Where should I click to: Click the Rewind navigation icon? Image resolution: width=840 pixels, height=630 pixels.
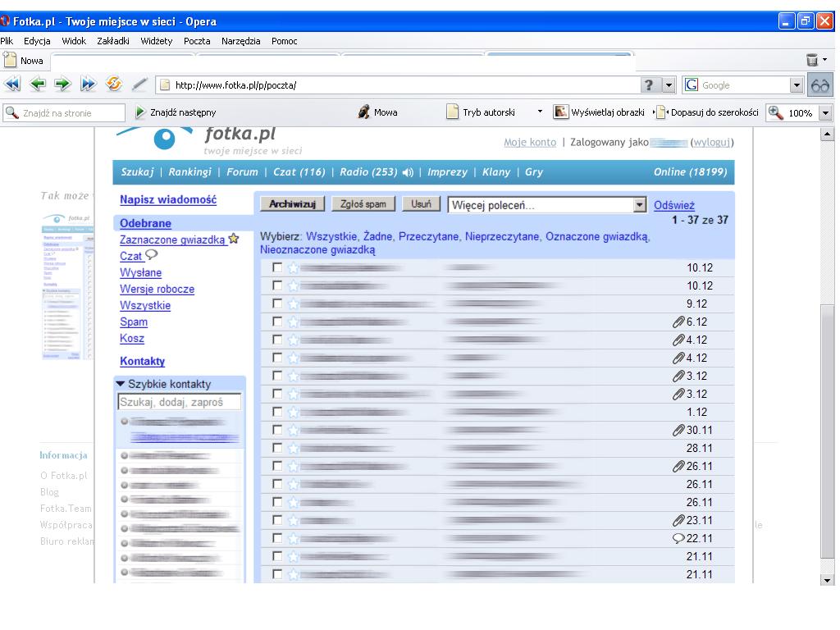(x=11, y=84)
